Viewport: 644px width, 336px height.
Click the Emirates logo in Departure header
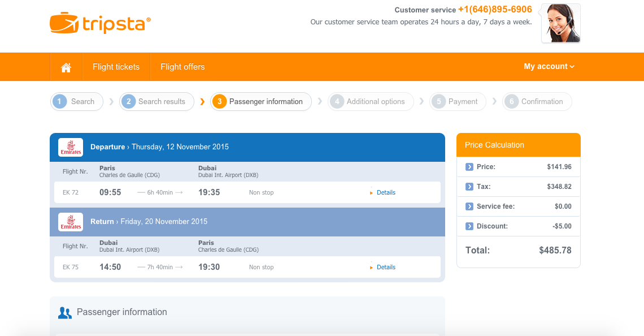(x=71, y=147)
